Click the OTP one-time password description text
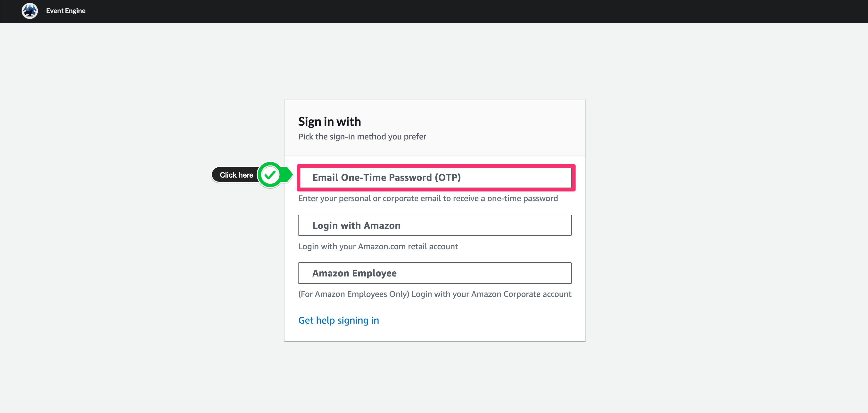 point(428,198)
